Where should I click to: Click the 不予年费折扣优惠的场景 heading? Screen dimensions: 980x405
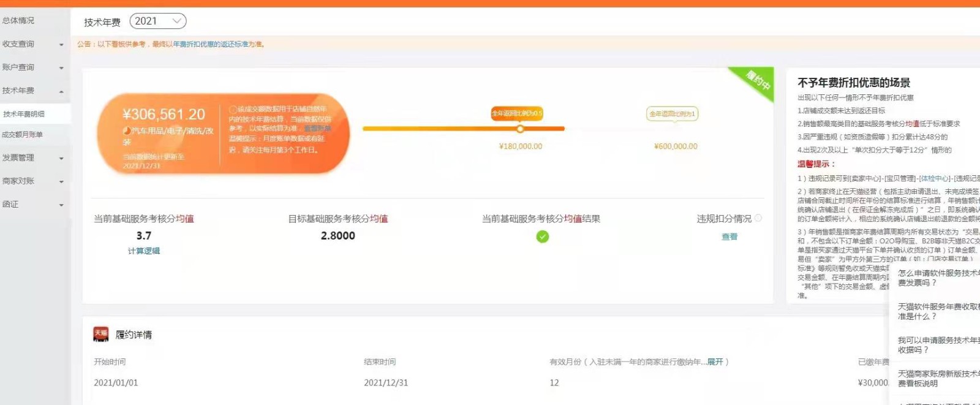click(853, 83)
